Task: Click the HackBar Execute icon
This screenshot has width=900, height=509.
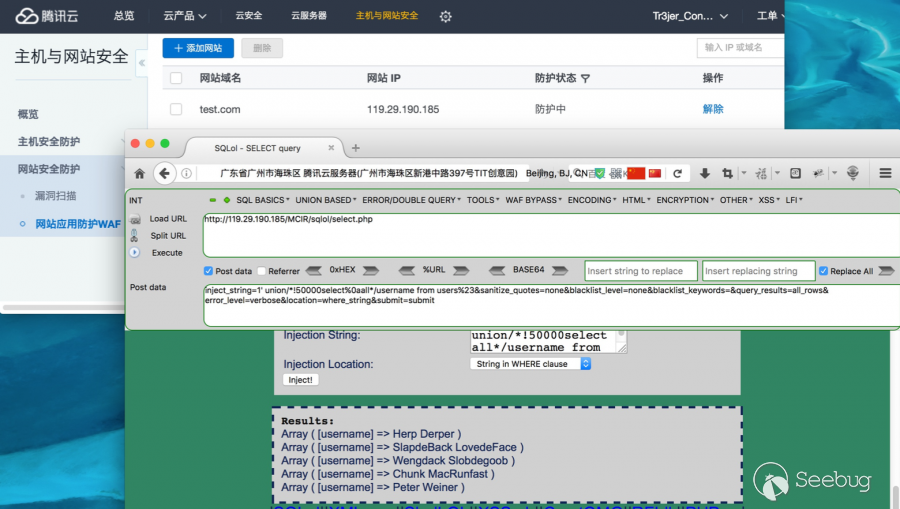Action: 135,253
